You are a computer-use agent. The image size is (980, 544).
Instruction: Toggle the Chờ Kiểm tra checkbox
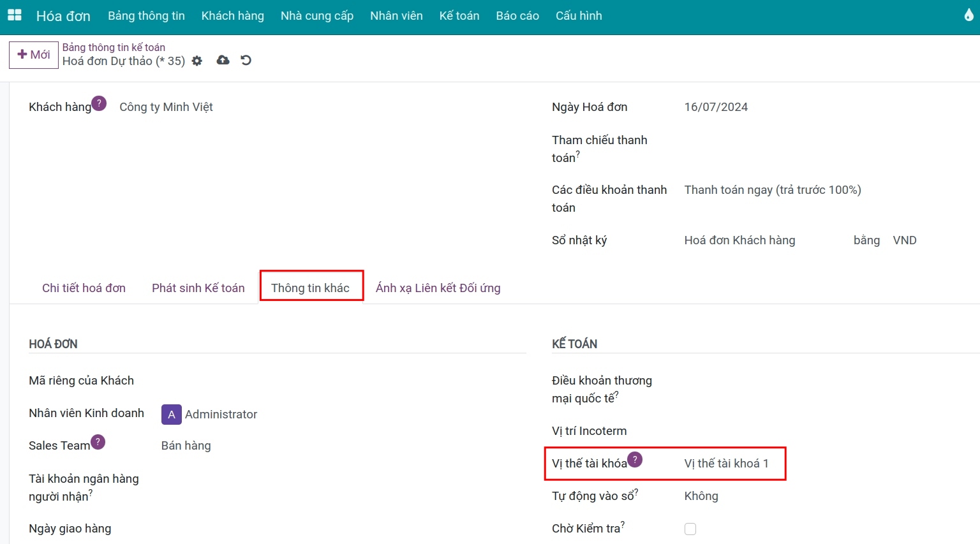(690, 529)
